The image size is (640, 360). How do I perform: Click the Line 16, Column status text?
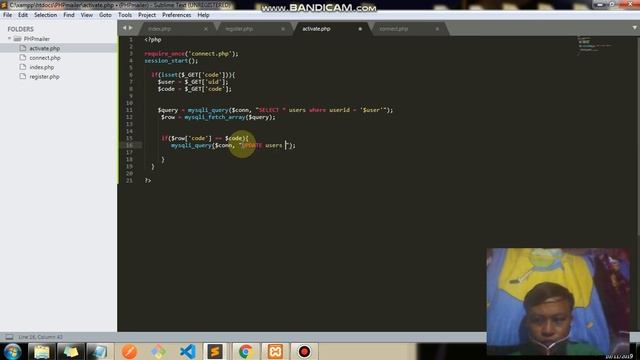(40, 337)
